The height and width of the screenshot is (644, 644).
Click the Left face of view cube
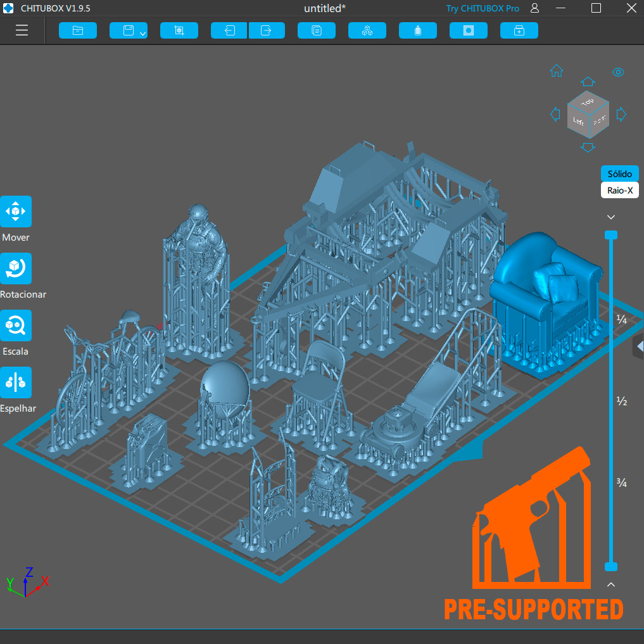tap(578, 121)
